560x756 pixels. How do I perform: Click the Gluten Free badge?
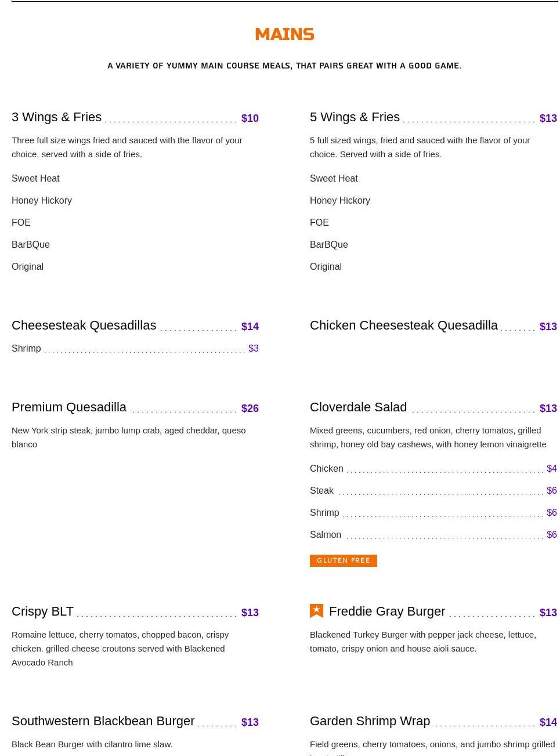coord(344,560)
